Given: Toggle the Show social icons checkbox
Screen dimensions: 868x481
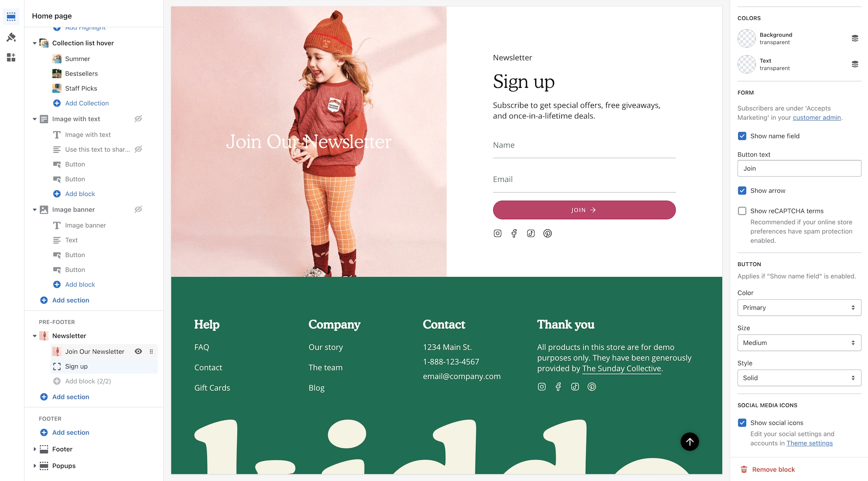Looking at the screenshot, I should coord(742,423).
